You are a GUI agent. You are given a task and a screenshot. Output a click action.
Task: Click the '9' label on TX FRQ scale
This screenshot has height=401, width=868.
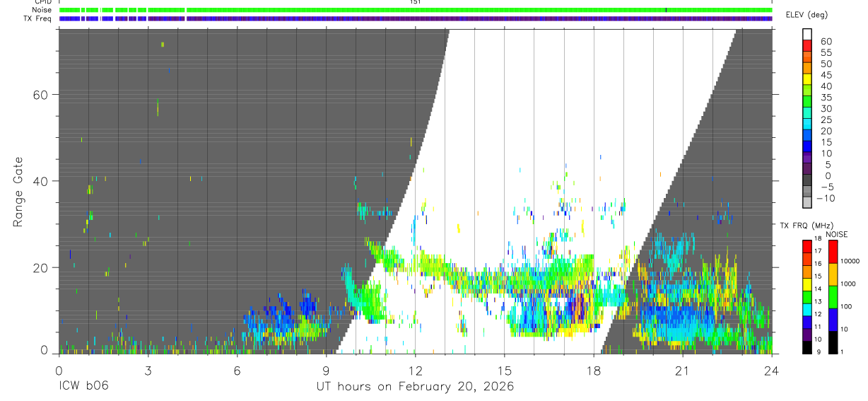coord(817,351)
